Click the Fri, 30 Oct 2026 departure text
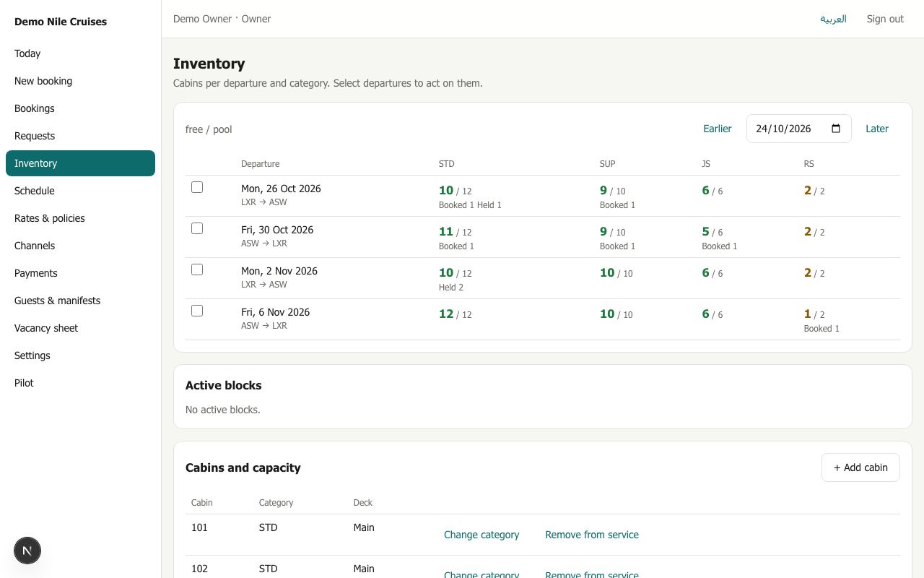 pyautogui.click(x=277, y=230)
